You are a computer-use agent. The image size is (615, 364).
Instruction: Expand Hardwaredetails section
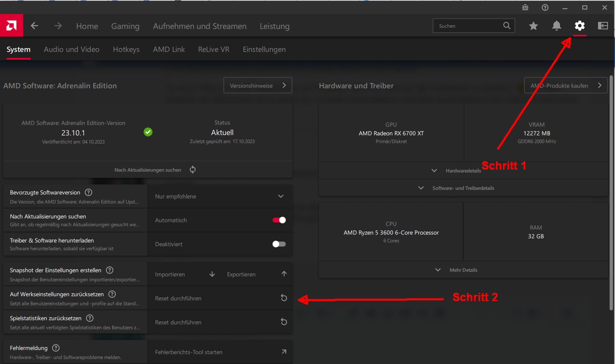pos(463,170)
